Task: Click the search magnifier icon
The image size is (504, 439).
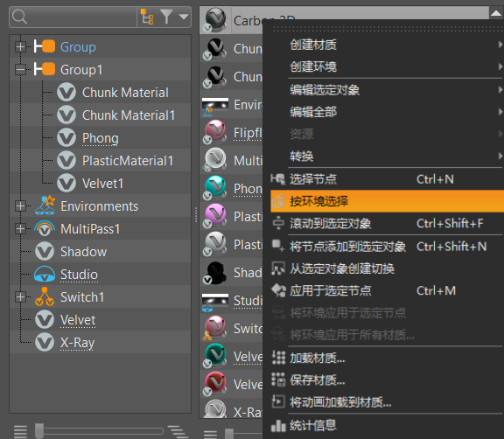Action: click(x=19, y=17)
